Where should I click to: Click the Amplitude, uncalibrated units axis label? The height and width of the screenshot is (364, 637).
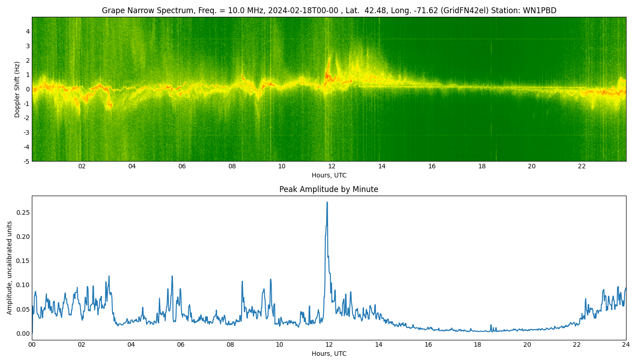10,268
